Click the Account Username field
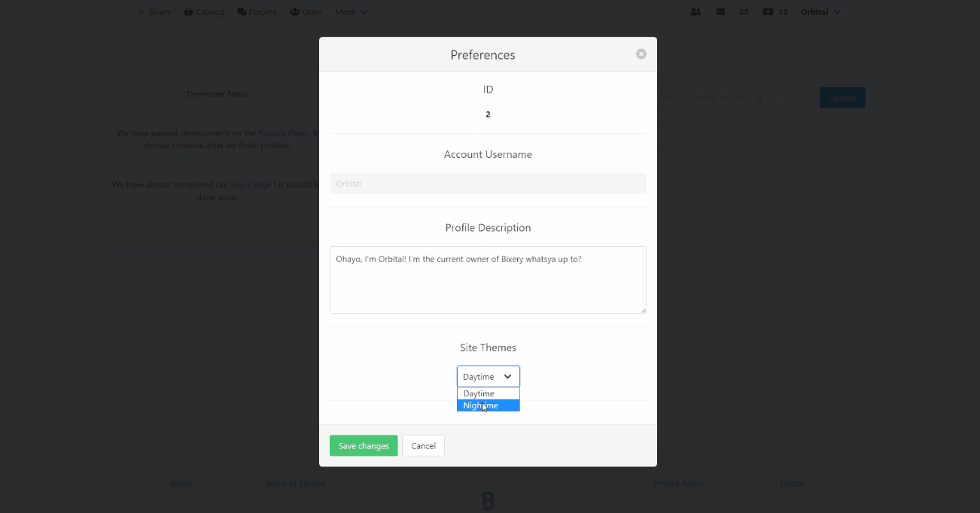Screen dimensions: 980x513 point(488,184)
